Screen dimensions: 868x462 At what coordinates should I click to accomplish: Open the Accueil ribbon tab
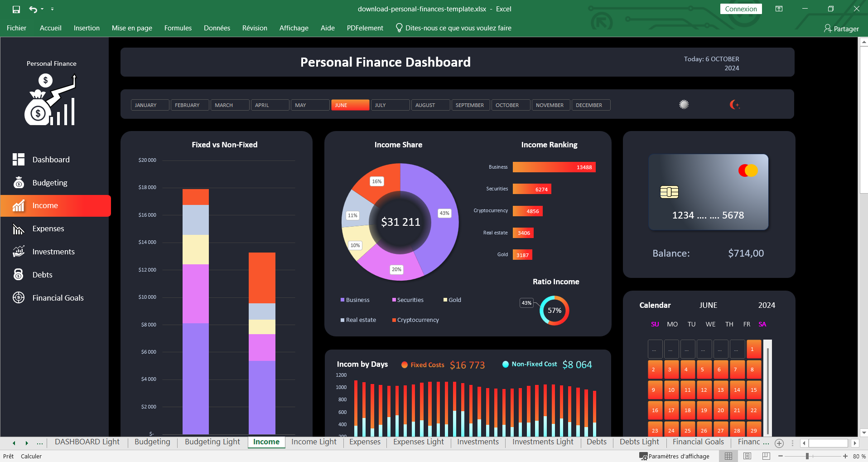(x=50, y=28)
